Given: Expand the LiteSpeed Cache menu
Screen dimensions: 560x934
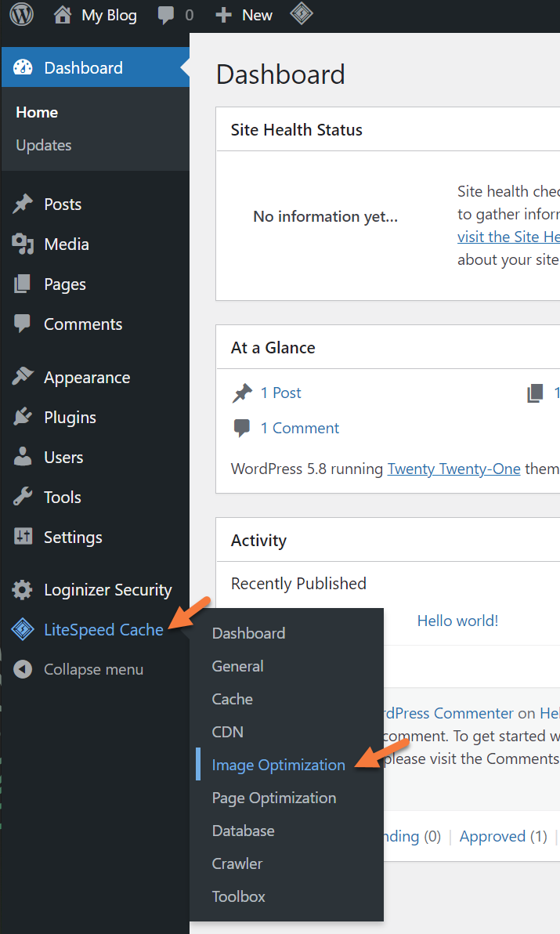Looking at the screenshot, I should pos(103,629).
